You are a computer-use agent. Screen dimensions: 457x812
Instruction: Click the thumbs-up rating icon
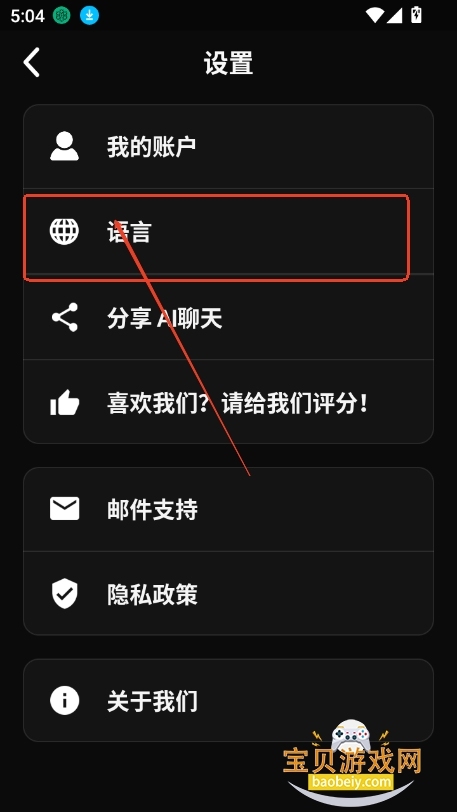pos(64,402)
